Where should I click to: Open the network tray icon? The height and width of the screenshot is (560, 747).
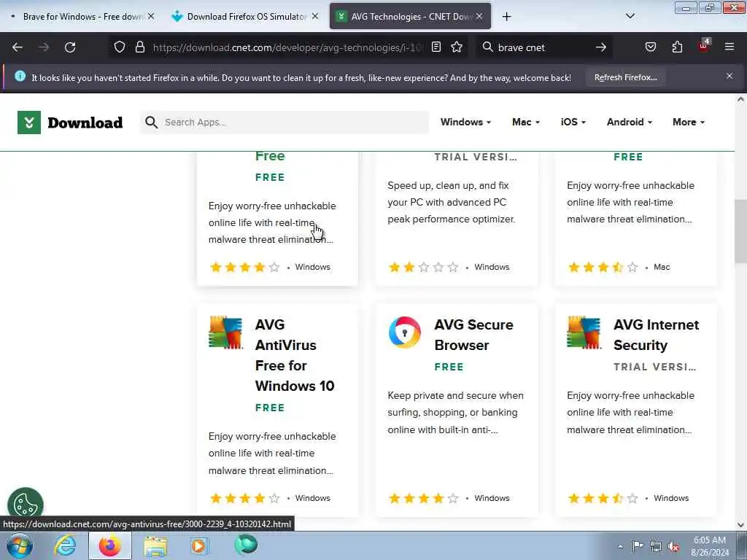pyautogui.click(x=656, y=546)
